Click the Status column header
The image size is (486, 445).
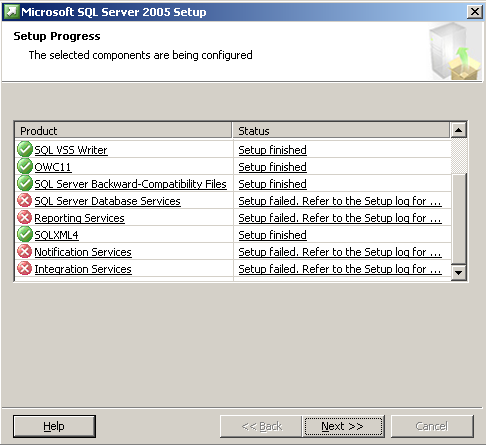(341, 130)
